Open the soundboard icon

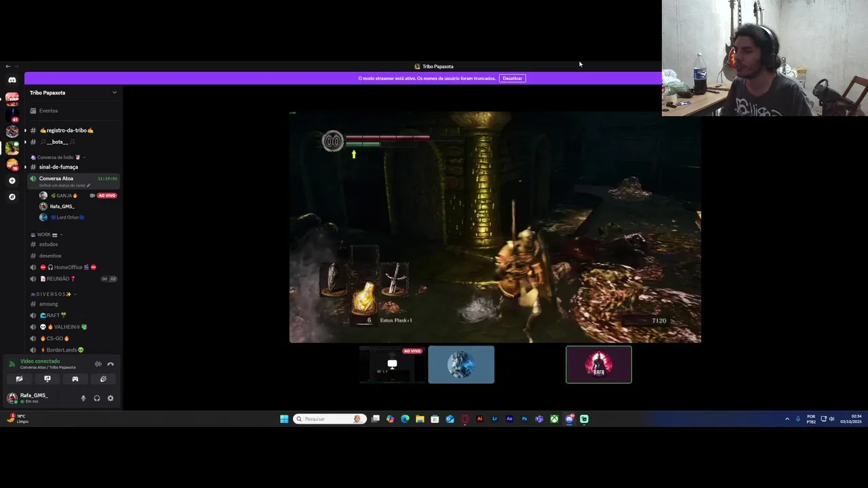(103, 379)
